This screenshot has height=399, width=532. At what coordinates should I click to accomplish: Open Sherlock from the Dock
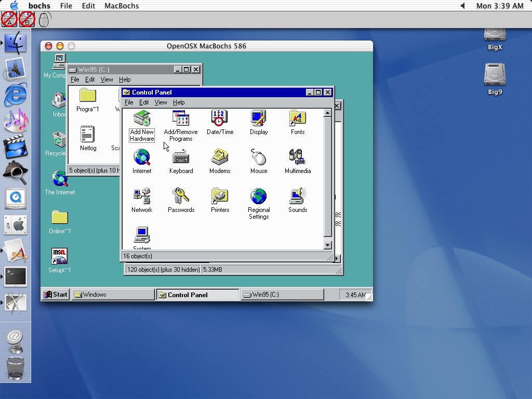(15, 173)
